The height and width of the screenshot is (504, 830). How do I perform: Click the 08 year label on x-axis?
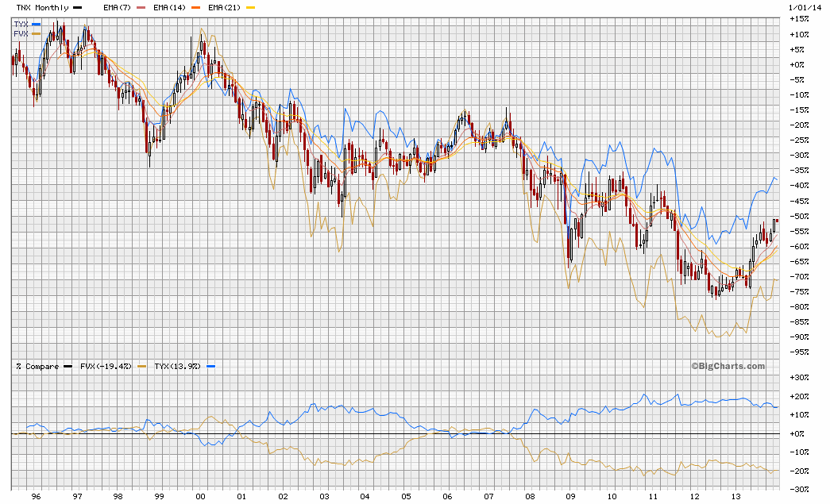(x=530, y=497)
